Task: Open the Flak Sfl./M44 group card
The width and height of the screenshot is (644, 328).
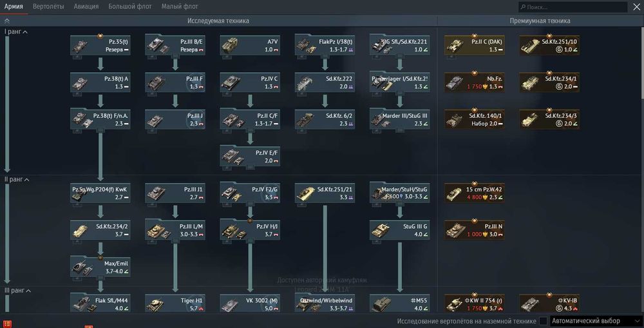Action: click(x=100, y=304)
